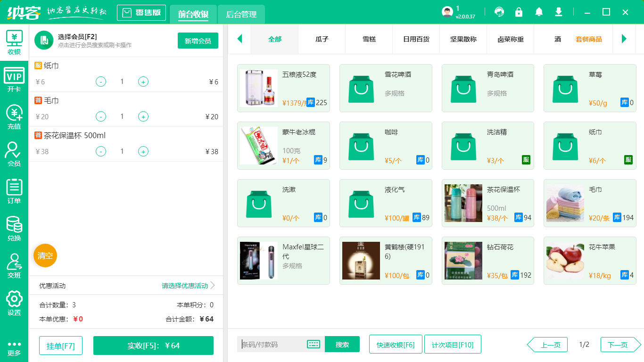
Task: Click the download icon in the title bar
Action: pos(558,11)
